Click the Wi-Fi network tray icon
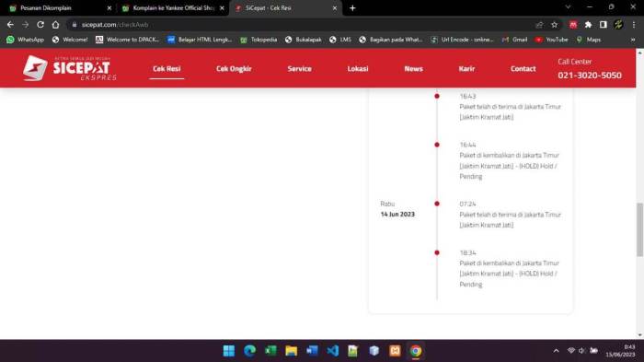 click(571, 350)
